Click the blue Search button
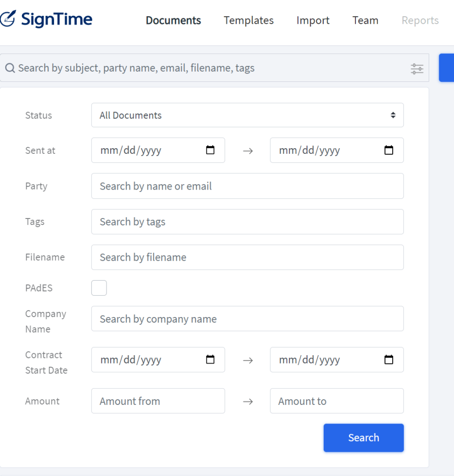454x476 pixels. pyautogui.click(x=363, y=438)
